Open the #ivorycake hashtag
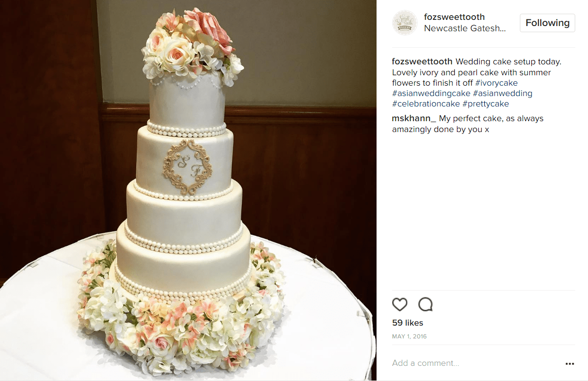This screenshot has width=588, height=381. [496, 83]
